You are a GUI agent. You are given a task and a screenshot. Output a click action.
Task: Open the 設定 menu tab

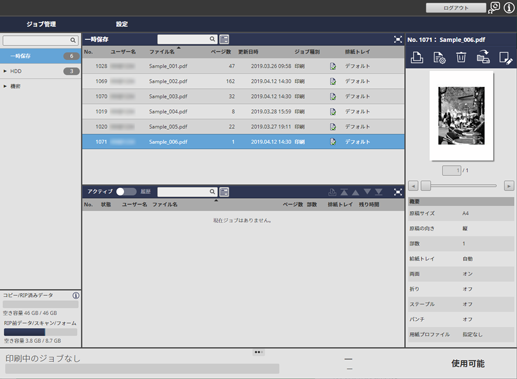tap(122, 24)
